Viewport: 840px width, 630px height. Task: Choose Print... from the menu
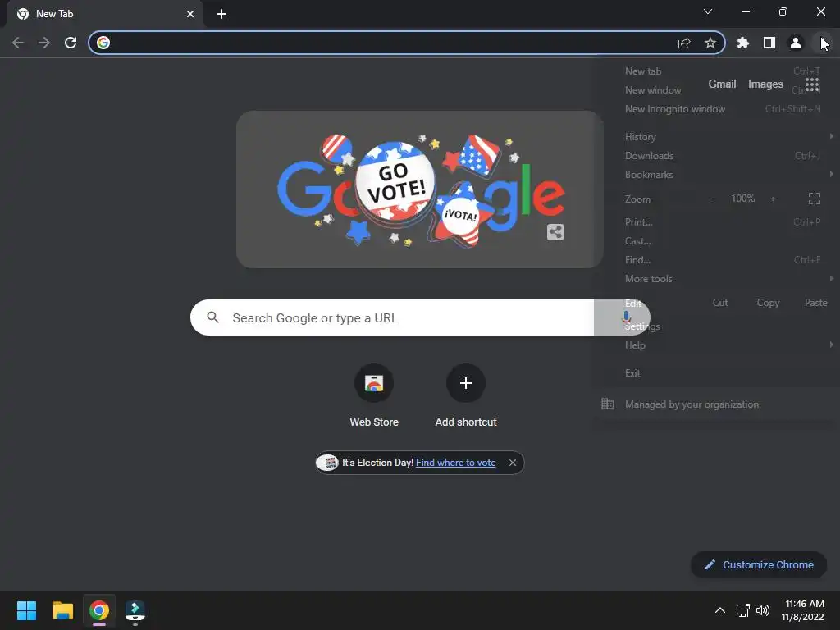click(717, 221)
